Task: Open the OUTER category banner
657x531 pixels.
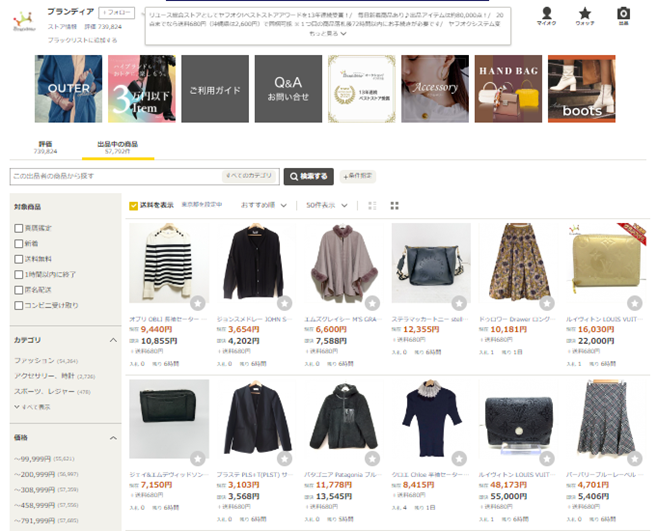Action: (68, 89)
